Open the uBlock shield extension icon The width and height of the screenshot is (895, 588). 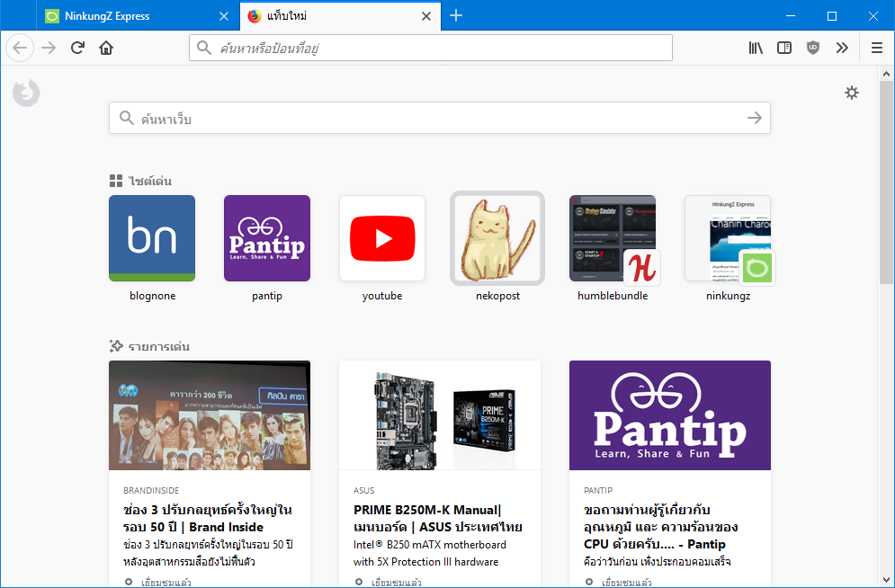pyautogui.click(x=813, y=48)
